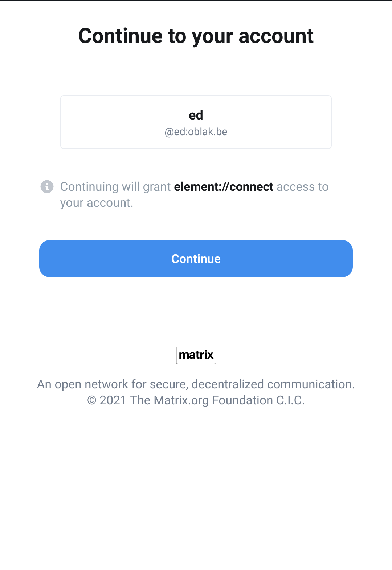
Task: Click the bold "ed" display name
Action: pyautogui.click(x=196, y=115)
